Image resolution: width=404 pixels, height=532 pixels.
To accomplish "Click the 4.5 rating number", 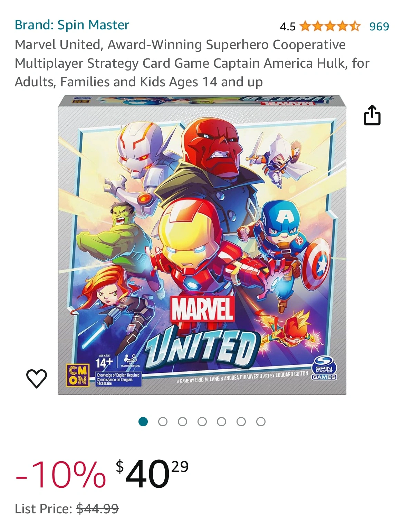I will [x=288, y=27].
